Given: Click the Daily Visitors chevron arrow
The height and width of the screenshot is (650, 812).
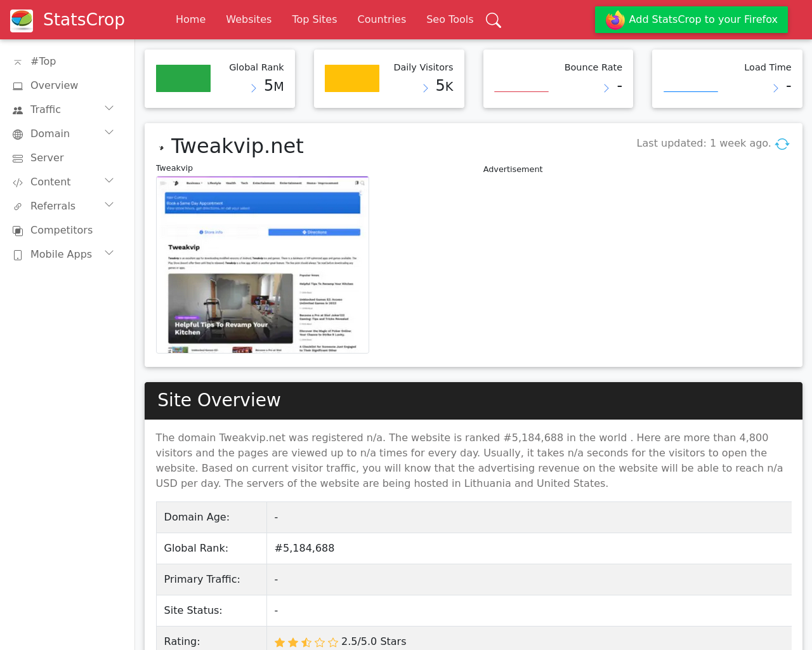Looking at the screenshot, I should 426,88.
